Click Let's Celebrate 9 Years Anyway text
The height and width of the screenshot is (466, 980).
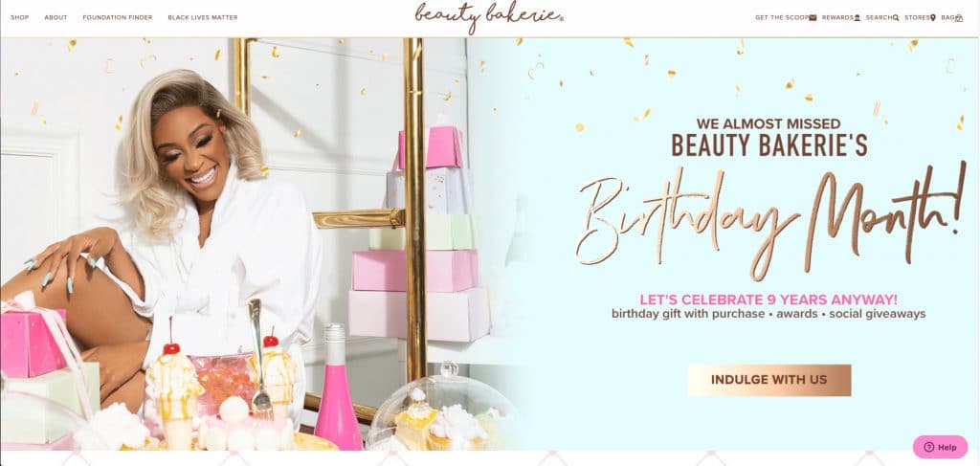coord(768,300)
